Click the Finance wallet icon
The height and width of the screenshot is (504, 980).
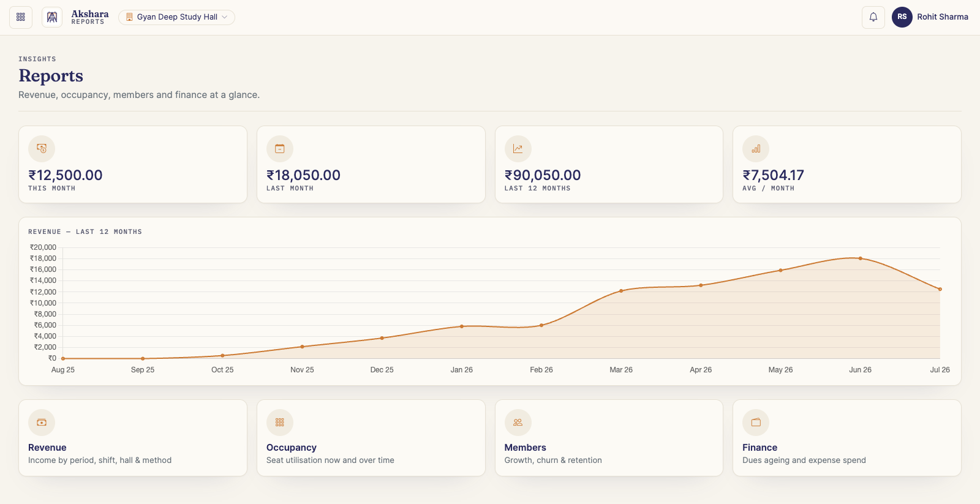tap(756, 423)
